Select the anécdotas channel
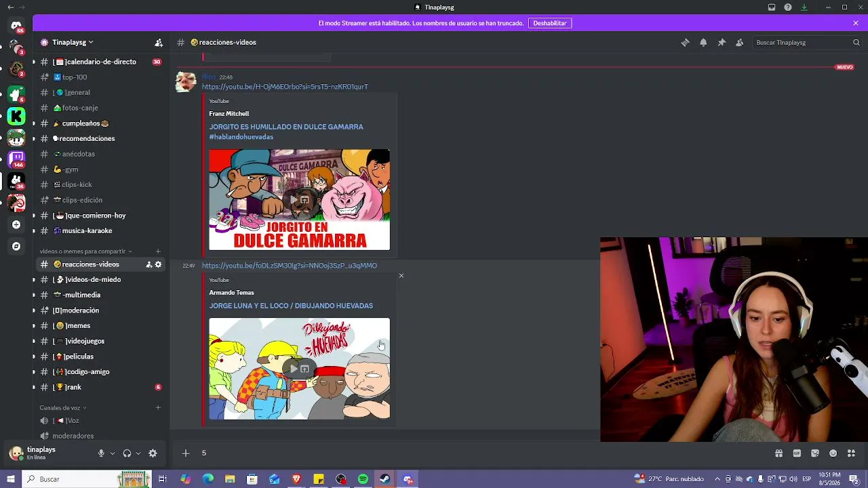 (100, 154)
